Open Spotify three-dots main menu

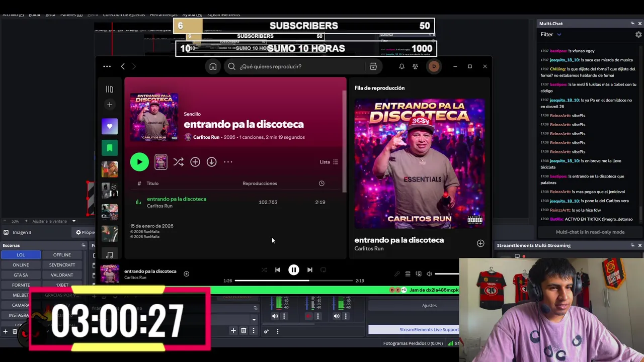(107, 66)
